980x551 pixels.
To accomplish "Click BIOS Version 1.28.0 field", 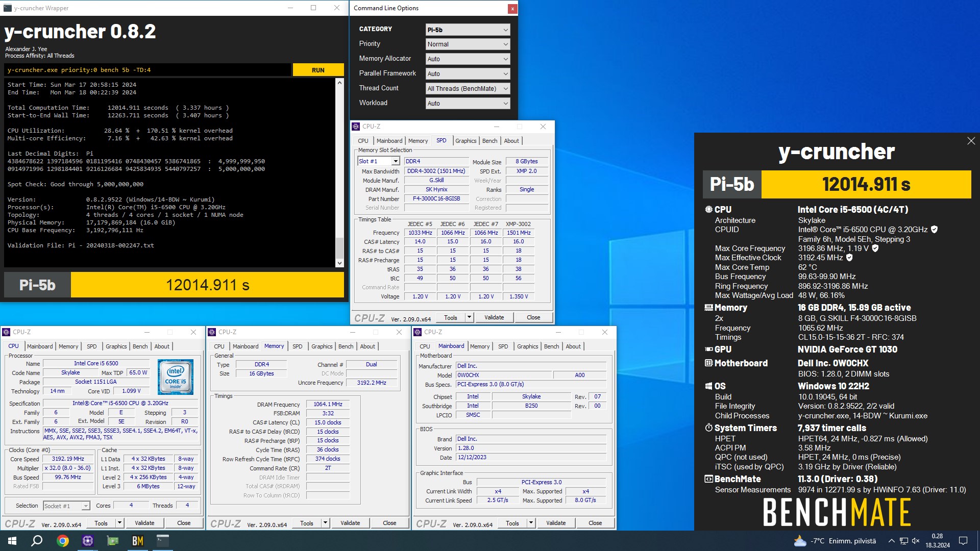I will click(x=531, y=448).
